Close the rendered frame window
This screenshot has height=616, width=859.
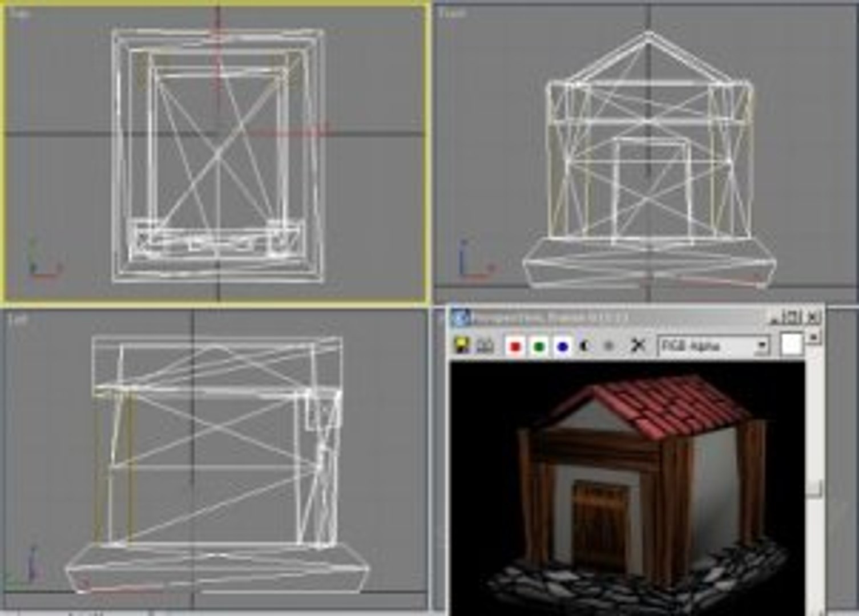[x=813, y=317]
